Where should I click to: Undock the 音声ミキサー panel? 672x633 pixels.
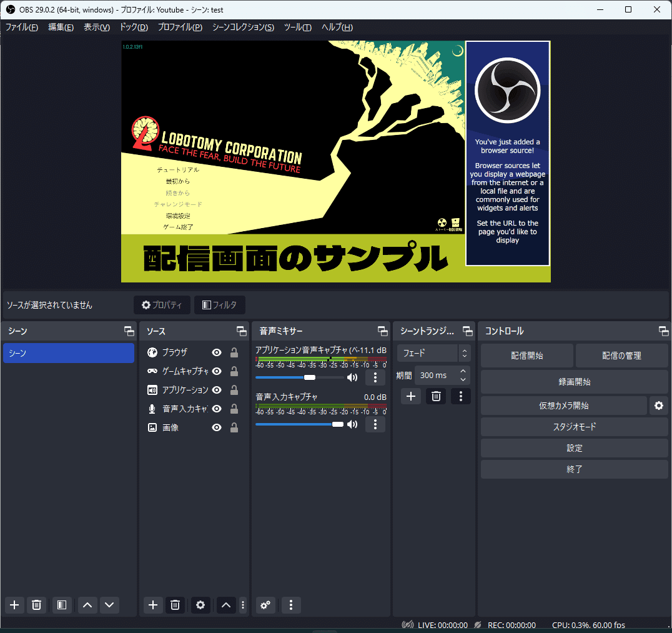coord(383,331)
